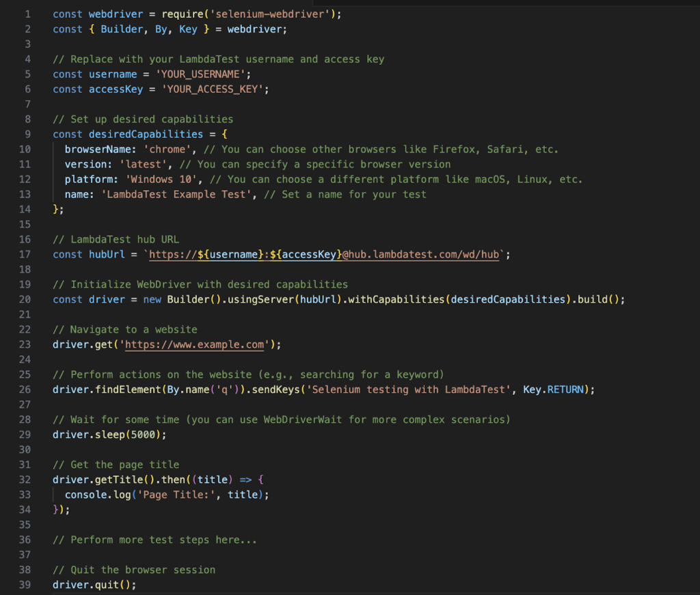Click the then callback method on line 32
Screen dimensions: 700x595
pyautogui.click(x=173, y=480)
